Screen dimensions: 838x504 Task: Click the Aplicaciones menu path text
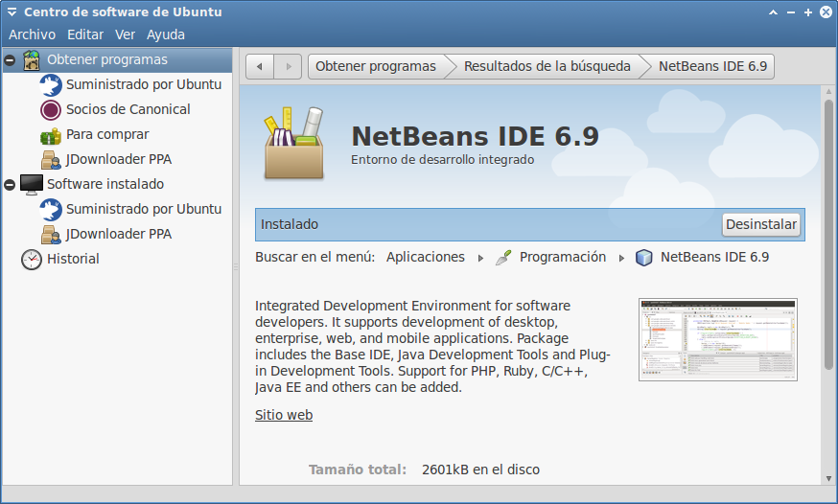[426, 258]
